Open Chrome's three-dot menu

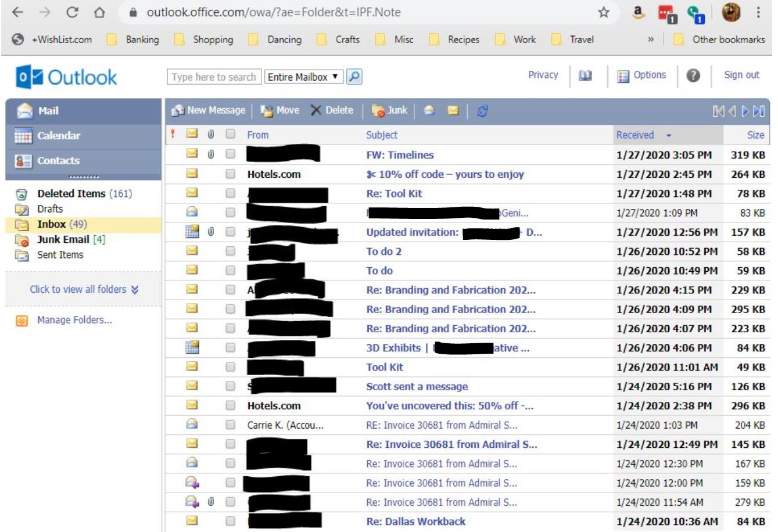point(758,12)
